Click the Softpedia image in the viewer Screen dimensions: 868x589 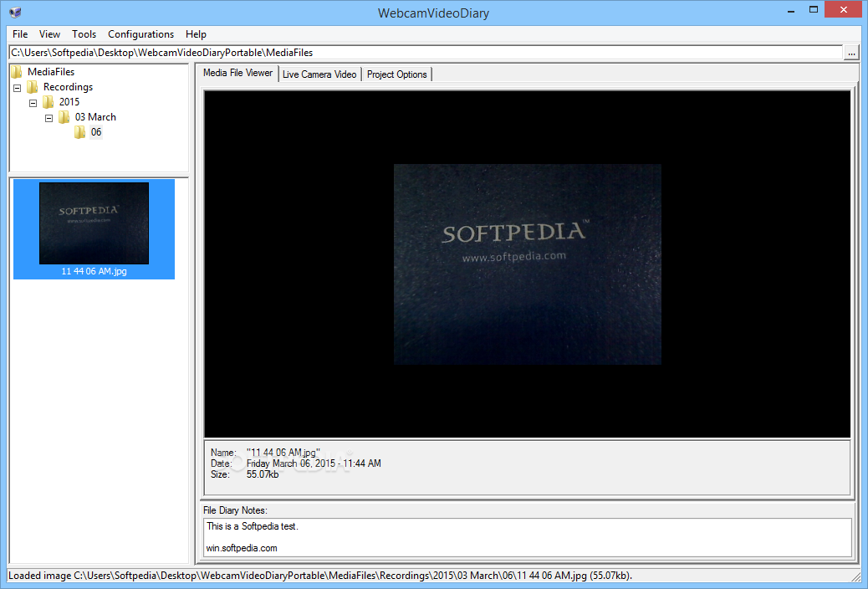tap(527, 264)
